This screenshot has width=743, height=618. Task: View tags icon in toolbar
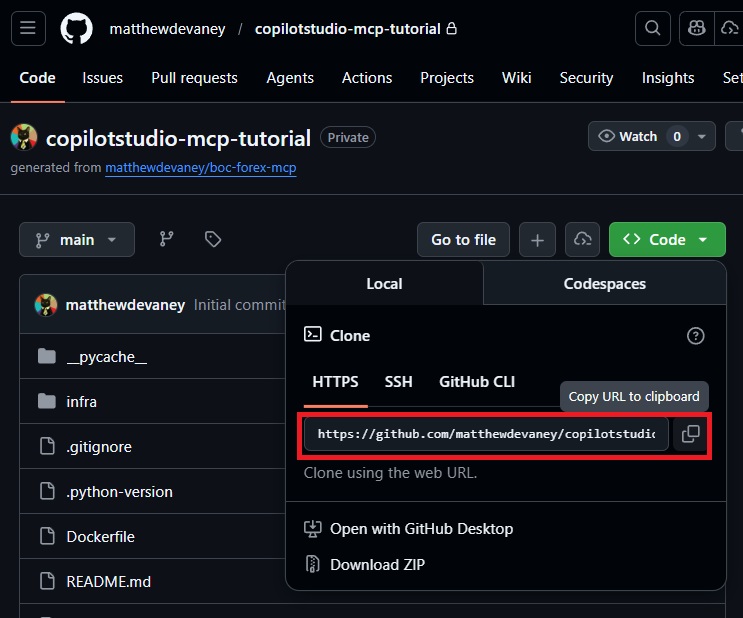click(212, 239)
